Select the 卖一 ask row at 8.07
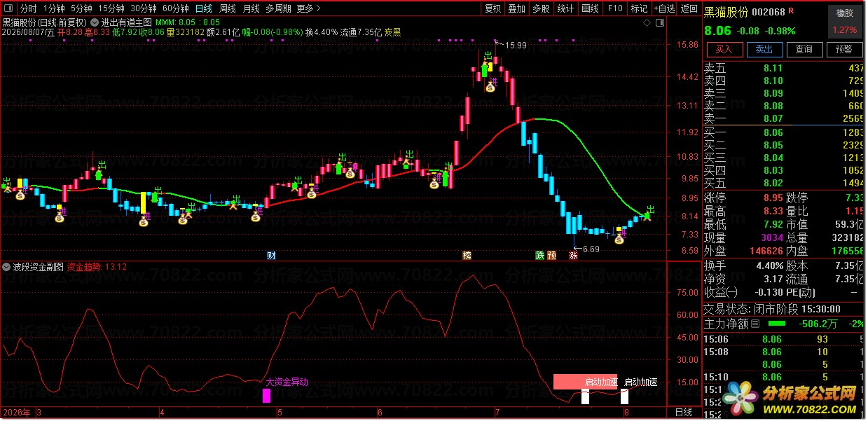868x421 pixels. [x=784, y=118]
